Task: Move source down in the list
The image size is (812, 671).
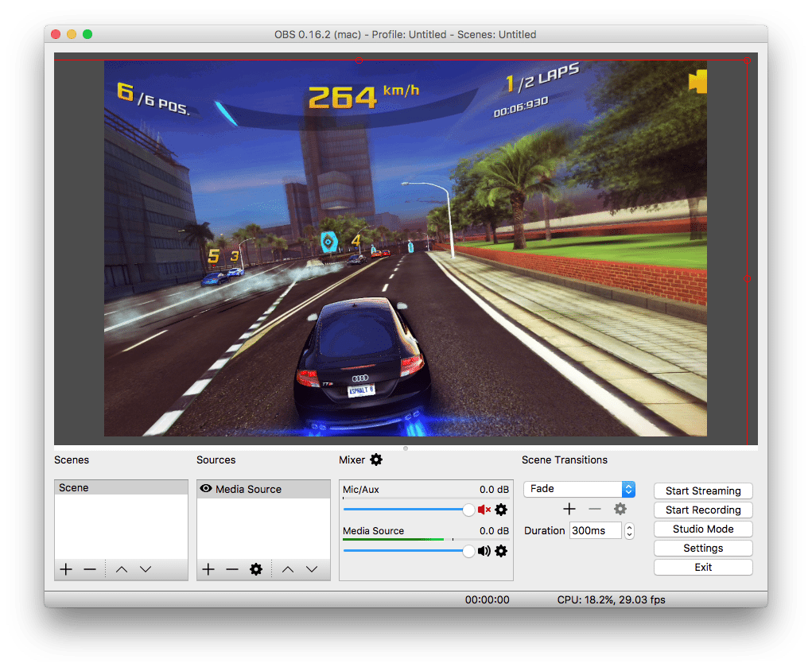Action: coord(312,569)
